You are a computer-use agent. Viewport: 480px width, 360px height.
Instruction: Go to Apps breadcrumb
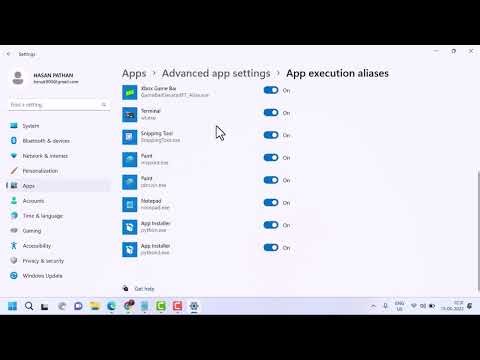(134, 73)
